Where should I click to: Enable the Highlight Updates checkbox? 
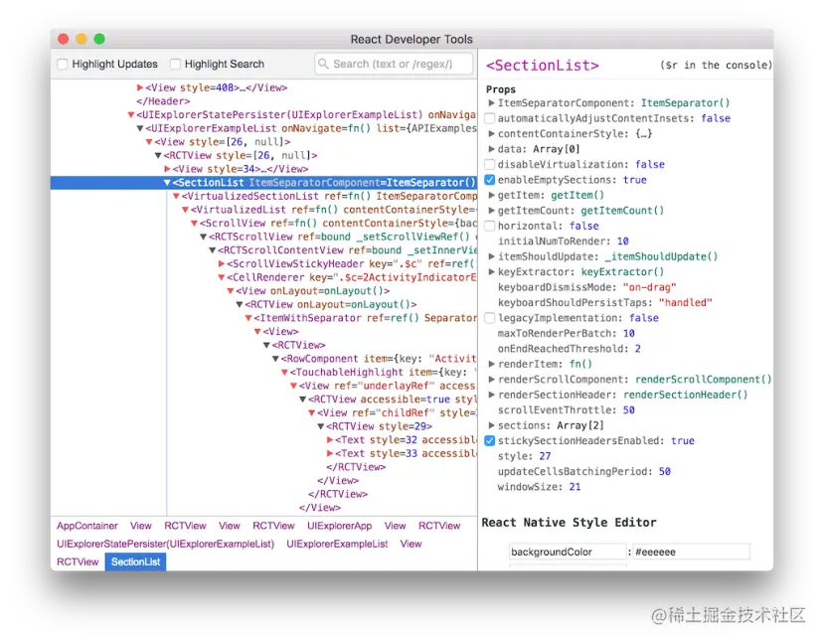click(62, 65)
